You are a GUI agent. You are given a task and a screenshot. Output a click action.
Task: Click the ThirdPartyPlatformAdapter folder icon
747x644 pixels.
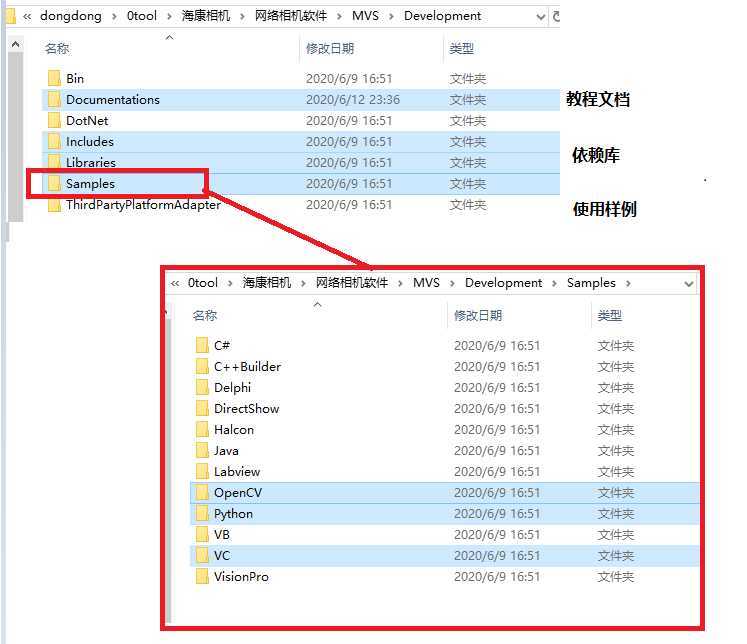pos(54,204)
